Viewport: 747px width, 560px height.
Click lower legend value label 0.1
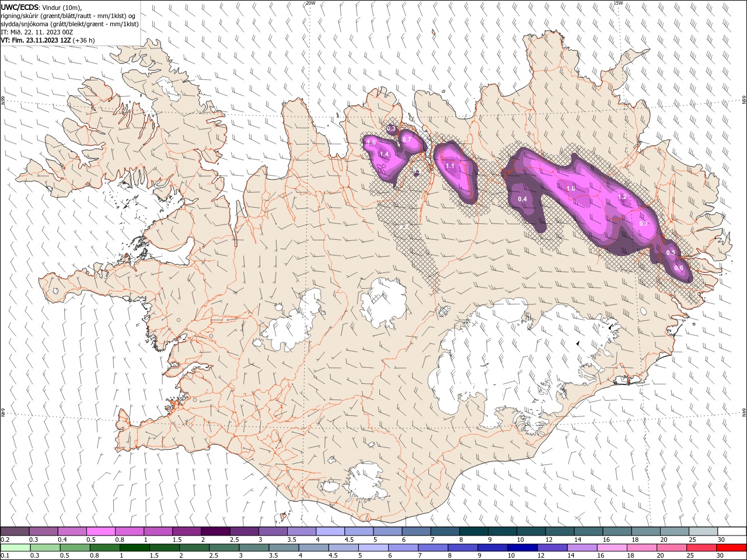5,556
